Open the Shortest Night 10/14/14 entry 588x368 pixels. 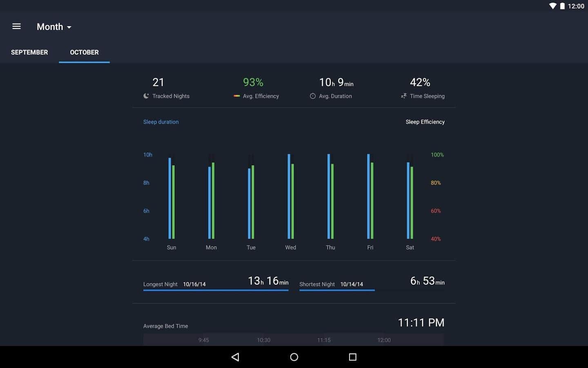(372, 283)
